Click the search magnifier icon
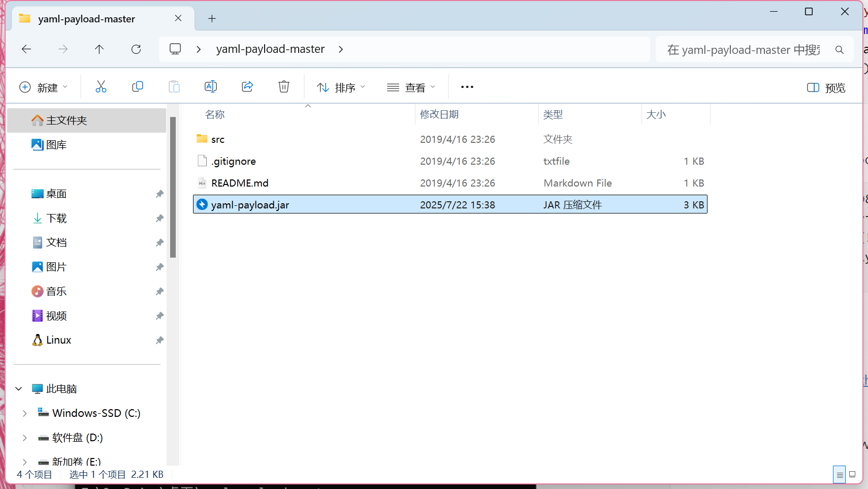868x489 pixels. click(840, 49)
